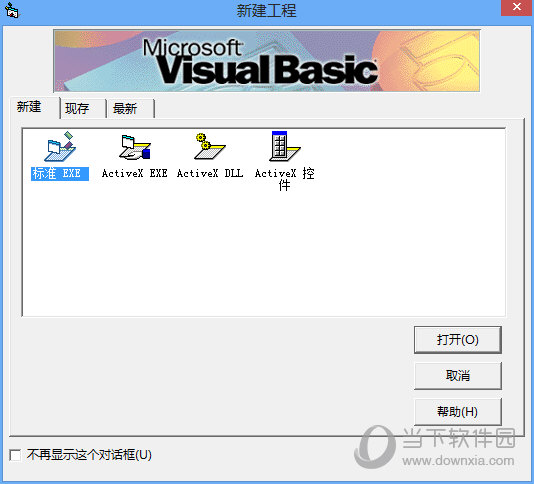The image size is (534, 484).
Task: Close the 新建工程 dialog
Action: pyautogui.click(x=517, y=7)
